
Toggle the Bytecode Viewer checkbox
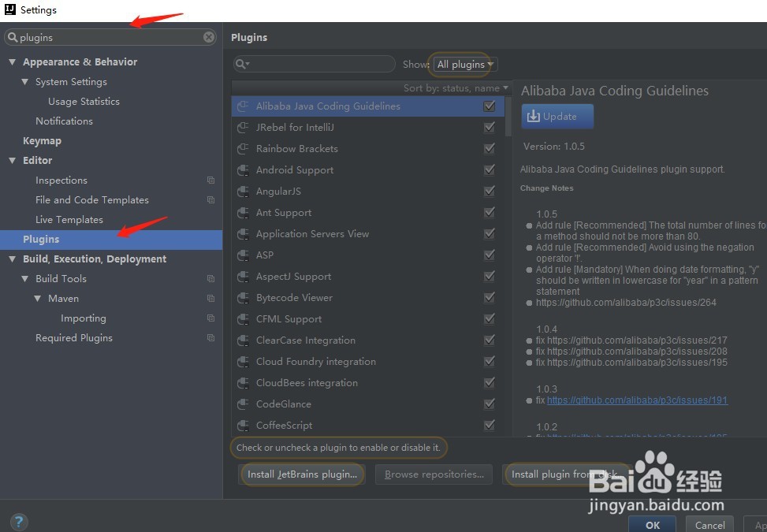490,297
